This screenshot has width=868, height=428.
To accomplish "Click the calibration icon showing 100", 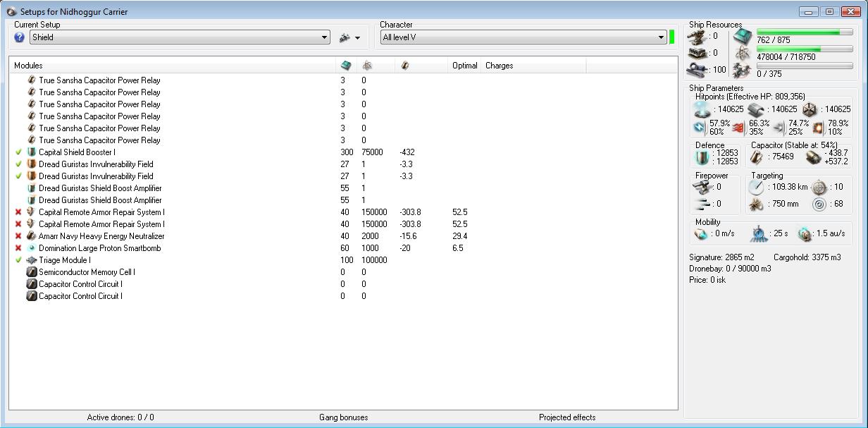I will (697, 70).
